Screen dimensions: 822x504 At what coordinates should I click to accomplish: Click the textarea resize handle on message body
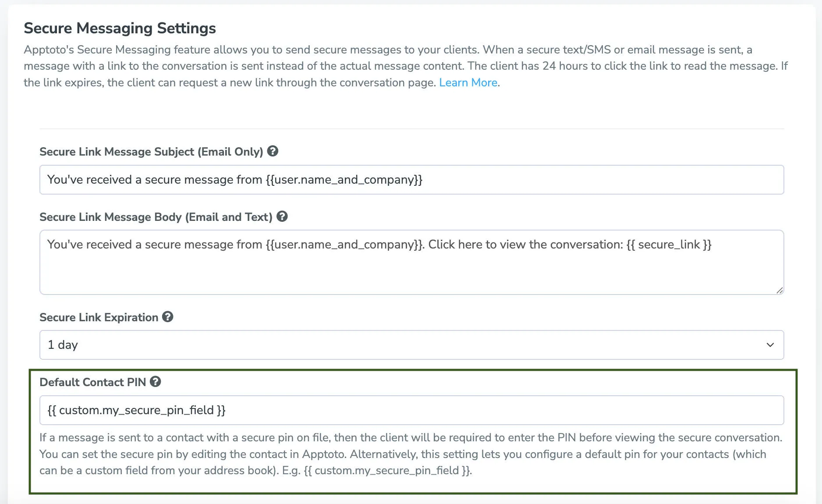[x=779, y=289]
